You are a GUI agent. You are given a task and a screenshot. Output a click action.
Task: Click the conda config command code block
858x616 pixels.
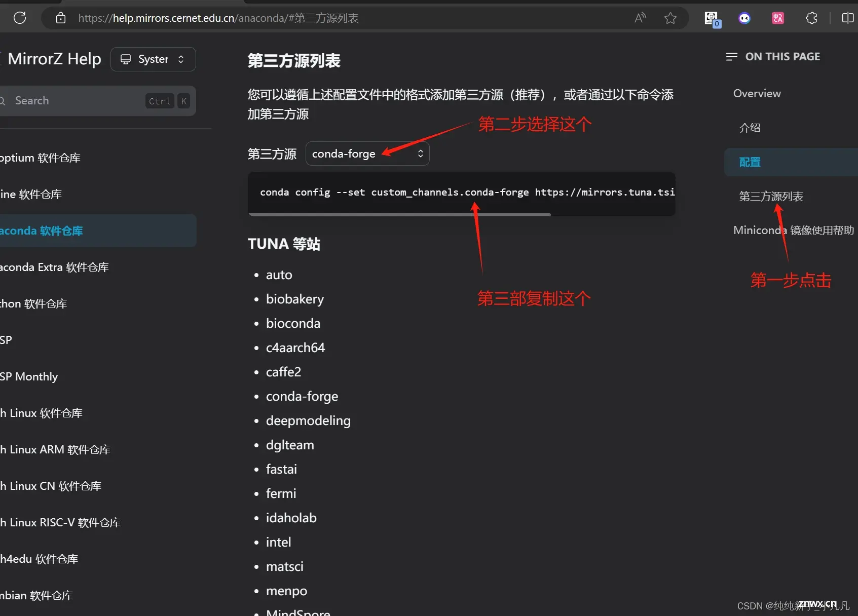(461, 192)
